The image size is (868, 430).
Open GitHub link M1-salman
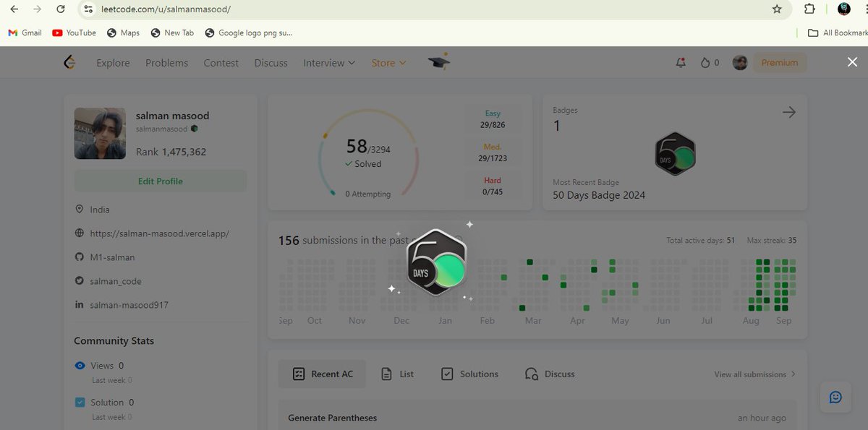tap(112, 257)
